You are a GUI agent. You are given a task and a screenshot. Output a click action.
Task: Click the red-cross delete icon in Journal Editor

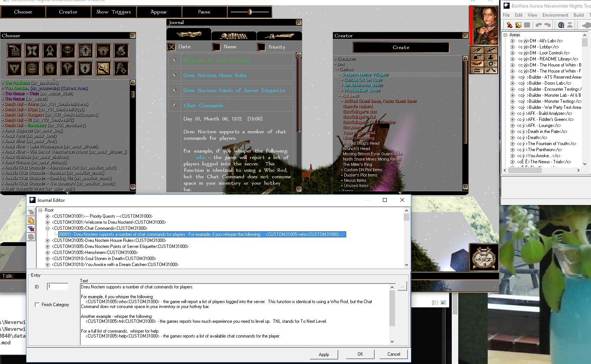(31, 229)
